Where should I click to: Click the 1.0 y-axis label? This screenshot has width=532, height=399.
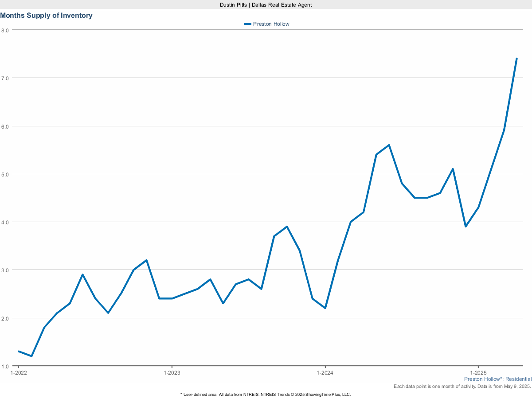pos(5,366)
